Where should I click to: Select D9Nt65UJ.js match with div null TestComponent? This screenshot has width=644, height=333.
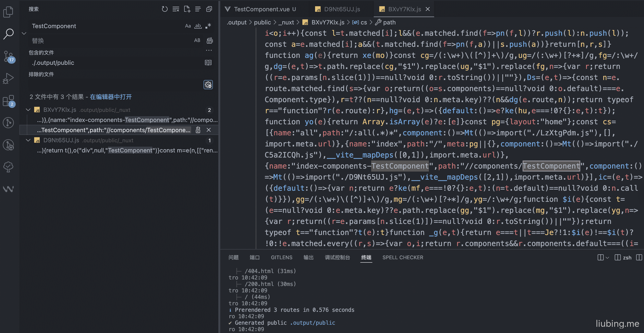pyautogui.click(x=127, y=151)
